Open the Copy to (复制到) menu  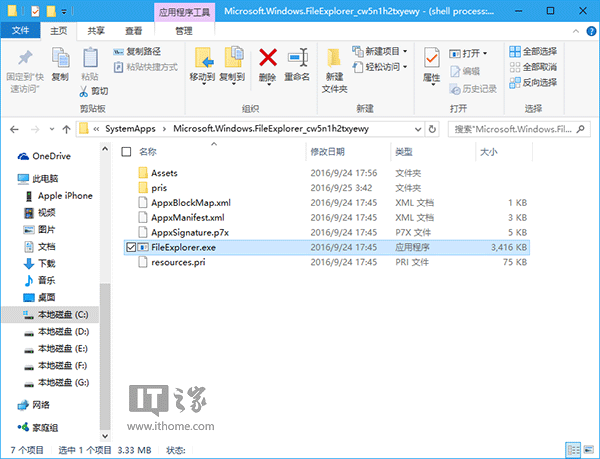pos(232,65)
